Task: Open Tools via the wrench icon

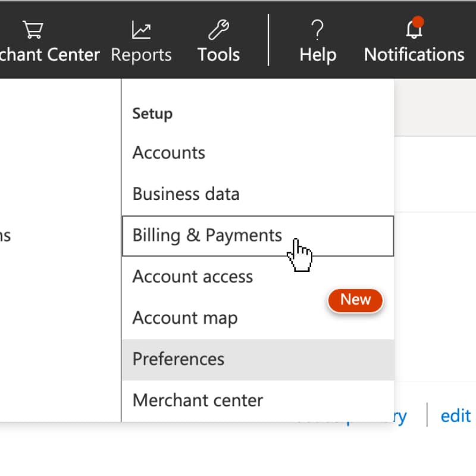Action: pos(218,29)
